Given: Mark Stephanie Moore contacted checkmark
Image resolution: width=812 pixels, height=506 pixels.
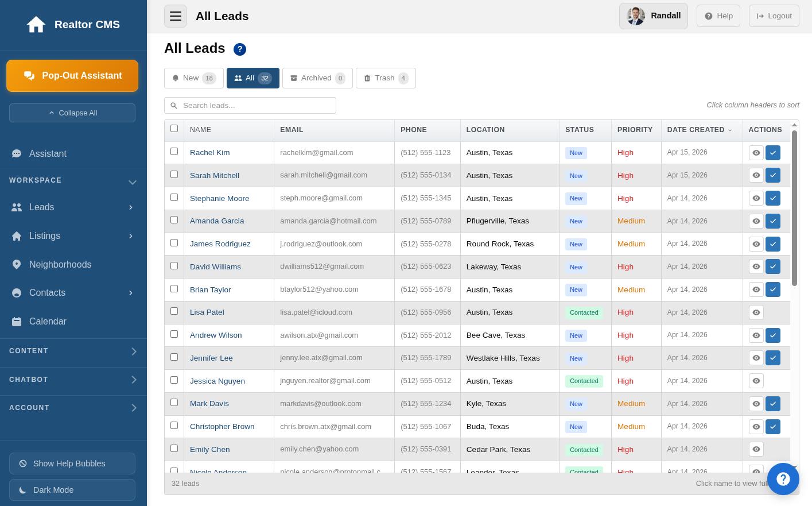Looking at the screenshot, I should click(x=773, y=198).
